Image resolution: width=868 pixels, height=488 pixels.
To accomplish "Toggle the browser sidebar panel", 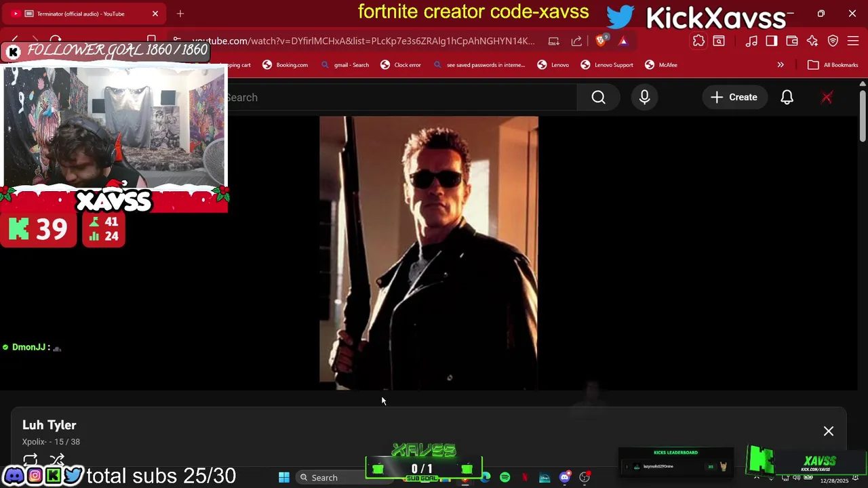I will 772,41.
